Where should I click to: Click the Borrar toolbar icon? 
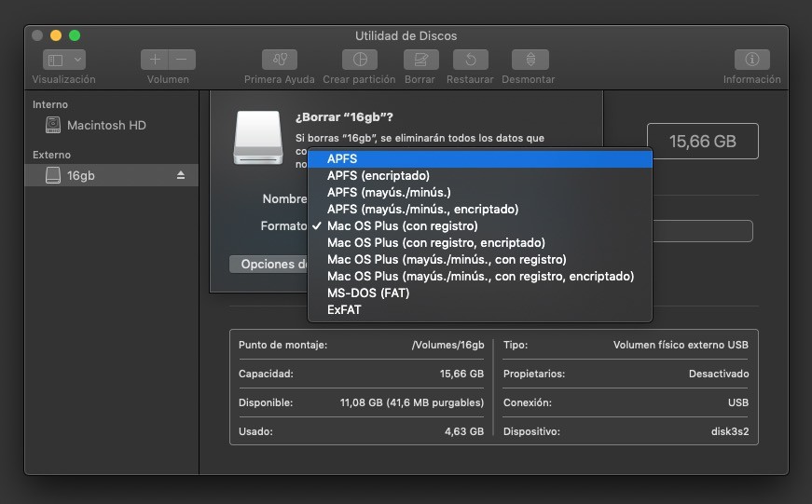pyautogui.click(x=420, y=60)
